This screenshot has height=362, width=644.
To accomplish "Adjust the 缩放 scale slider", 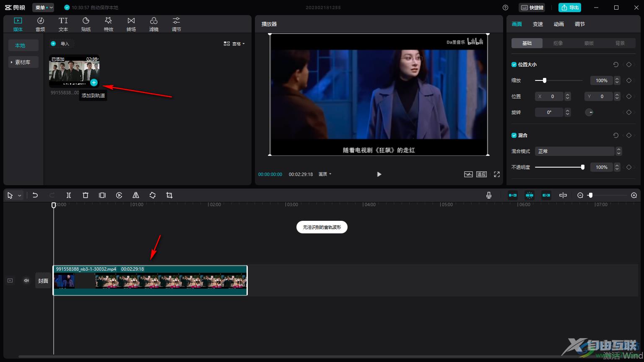I will tap(559, 80).
